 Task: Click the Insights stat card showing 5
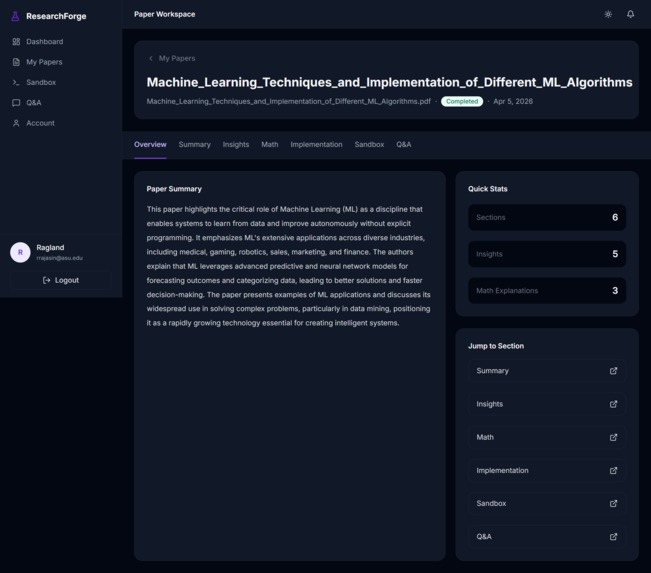pos(547,254)
